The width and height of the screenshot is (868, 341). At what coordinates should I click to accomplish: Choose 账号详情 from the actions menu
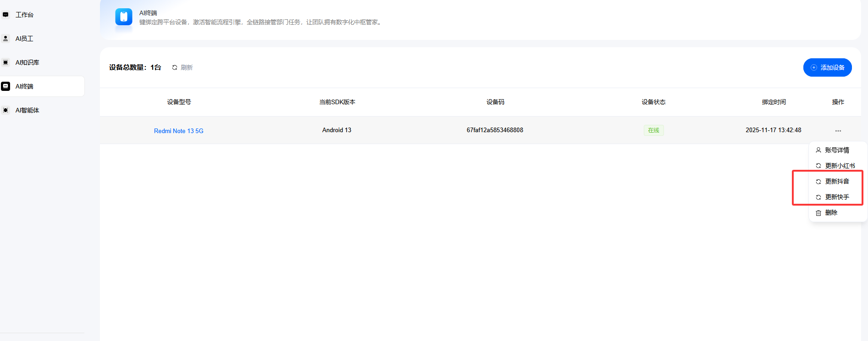click(837, 150)
